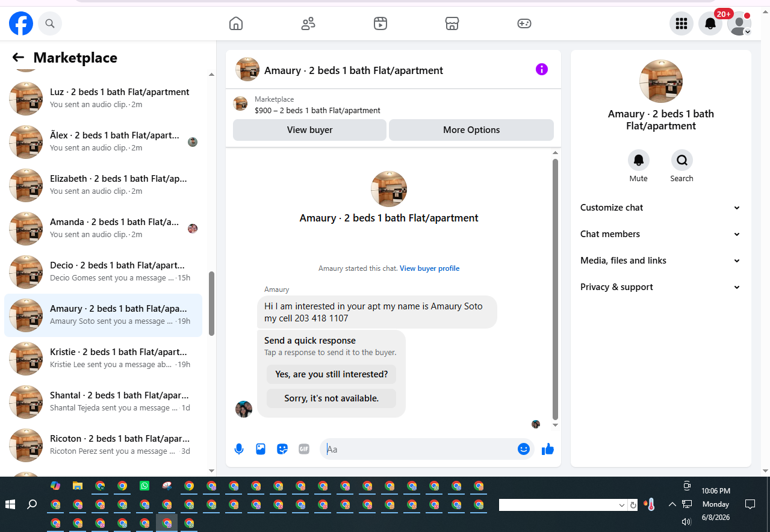This screenshot has height=532, width=770.
Task: Select the active Amaury conversation row
Action: (x=104, y=315)
